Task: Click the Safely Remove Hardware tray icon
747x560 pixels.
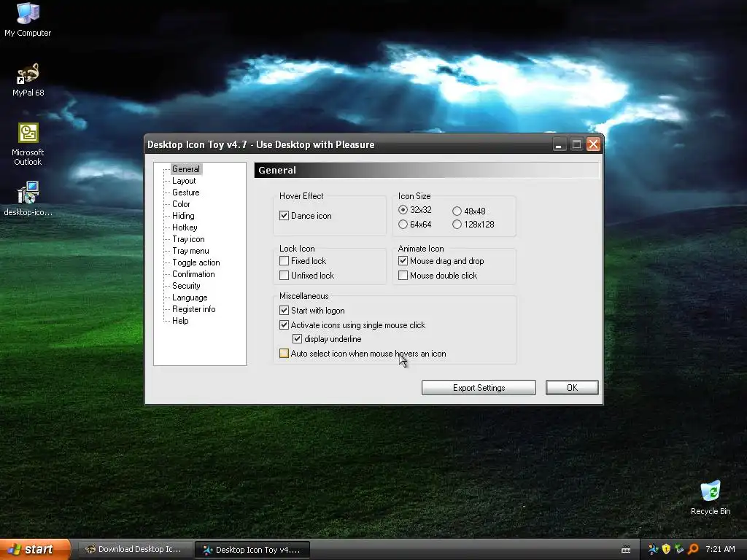Action: point(679,550)
